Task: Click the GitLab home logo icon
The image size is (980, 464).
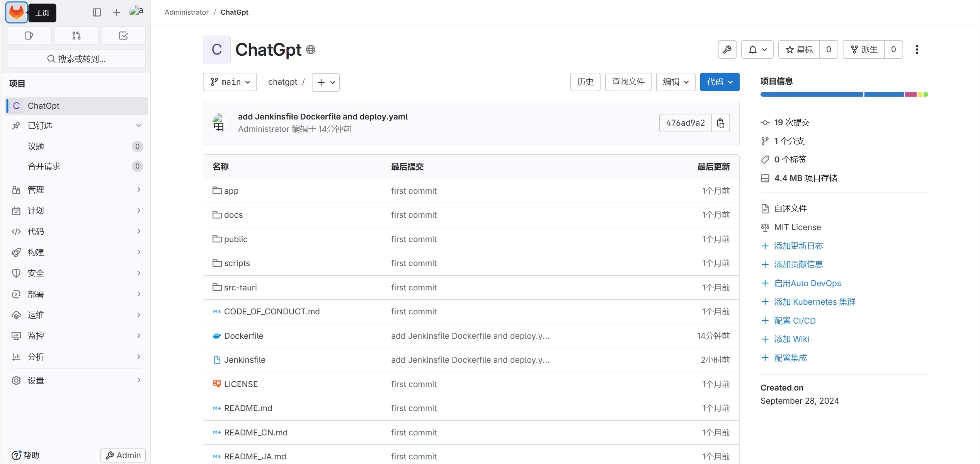Action: (16, 13)
